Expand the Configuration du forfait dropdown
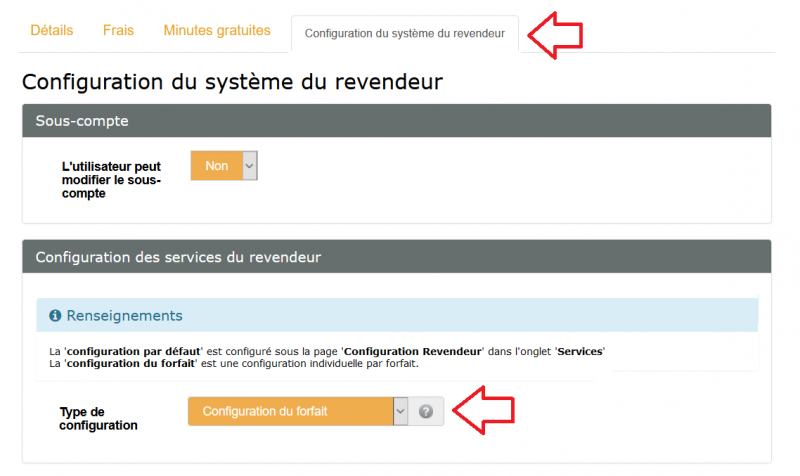 point(297,411)
